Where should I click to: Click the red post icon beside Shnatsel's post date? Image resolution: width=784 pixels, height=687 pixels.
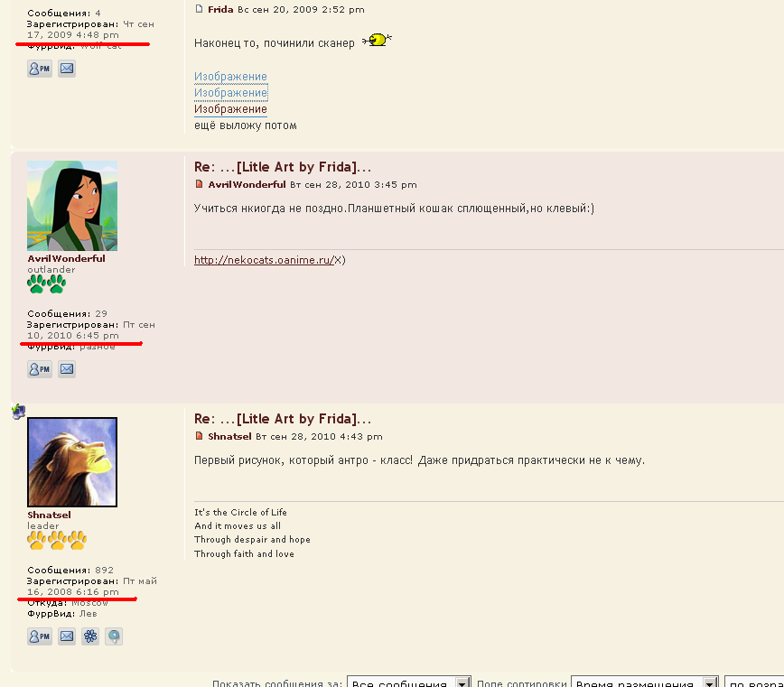coord(200,436)
